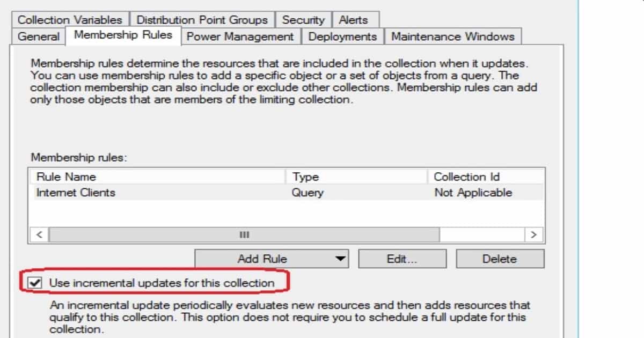Image resolution: width=644 pixels, height=338 pixels.
Task: Go to the General tab
Action: [x=38, y=36]
